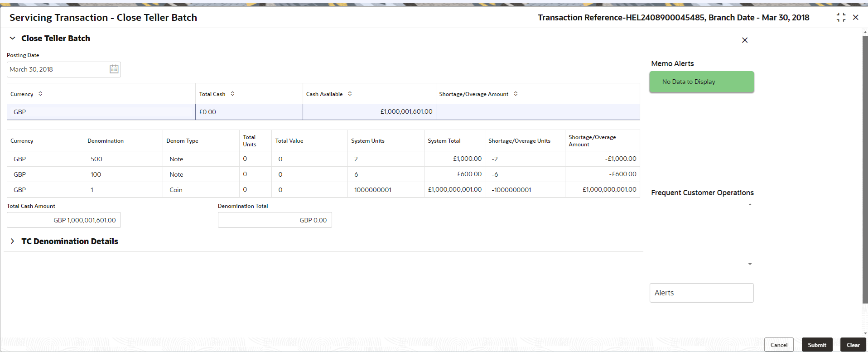Toggle fullscreen view of transaction window
Image resolution: width=868 pixels, height=352 pixels.
pos(841,17)
